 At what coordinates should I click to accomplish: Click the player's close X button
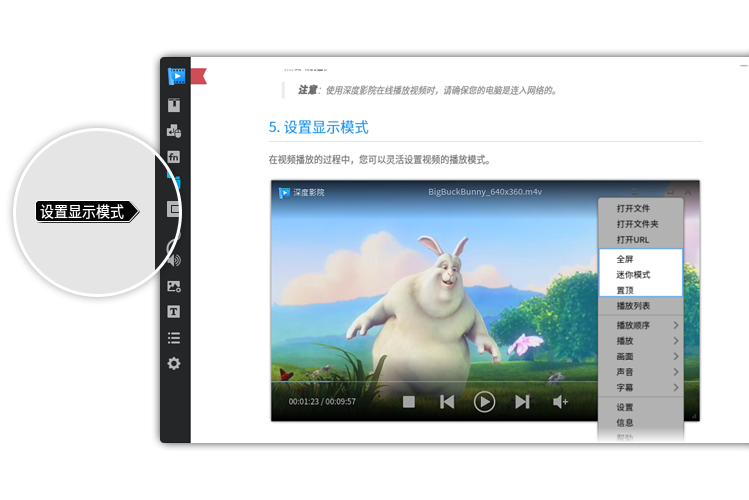point(688,192)
